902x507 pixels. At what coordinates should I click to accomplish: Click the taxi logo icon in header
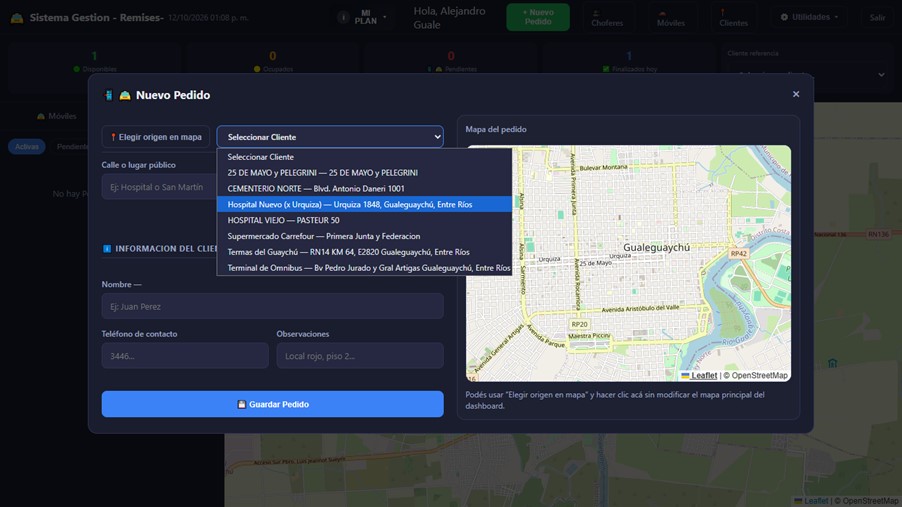[x=17, y=18]
